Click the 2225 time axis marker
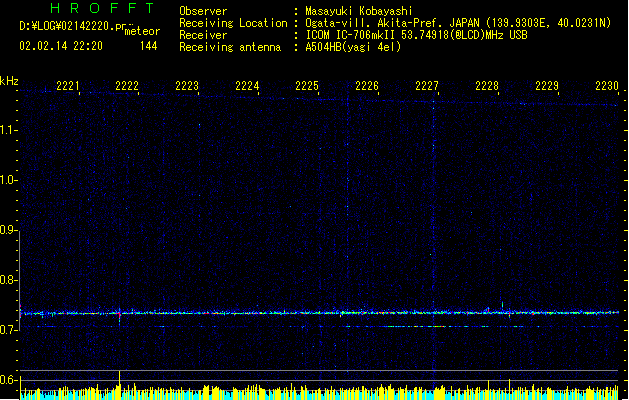Image resolution: width=629 pixels, height=400 pixels. 307,86
